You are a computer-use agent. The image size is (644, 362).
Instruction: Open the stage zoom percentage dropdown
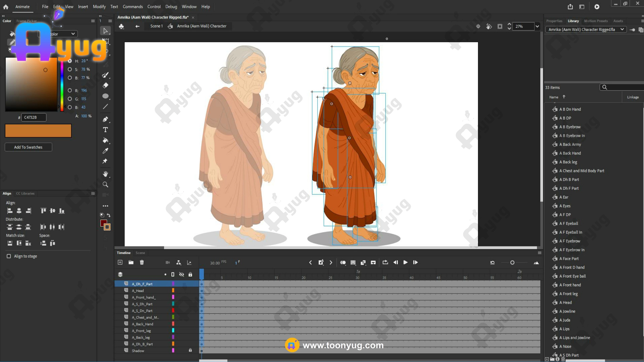pyautogui.click(x=537, y=26)
